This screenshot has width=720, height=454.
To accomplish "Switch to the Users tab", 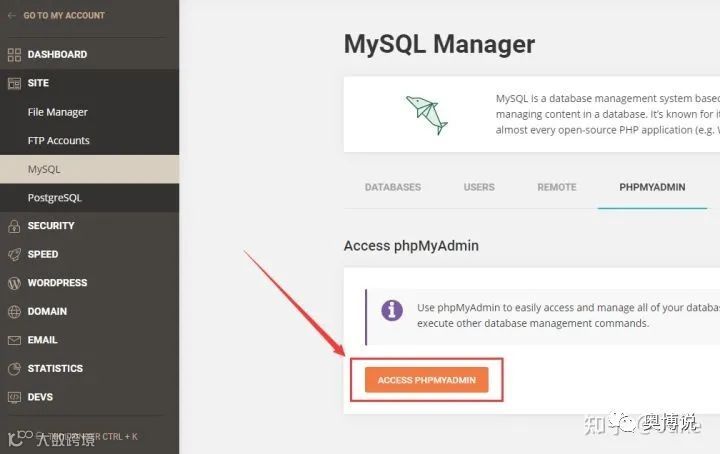I will pyautogui.click(x=479, y=187).
